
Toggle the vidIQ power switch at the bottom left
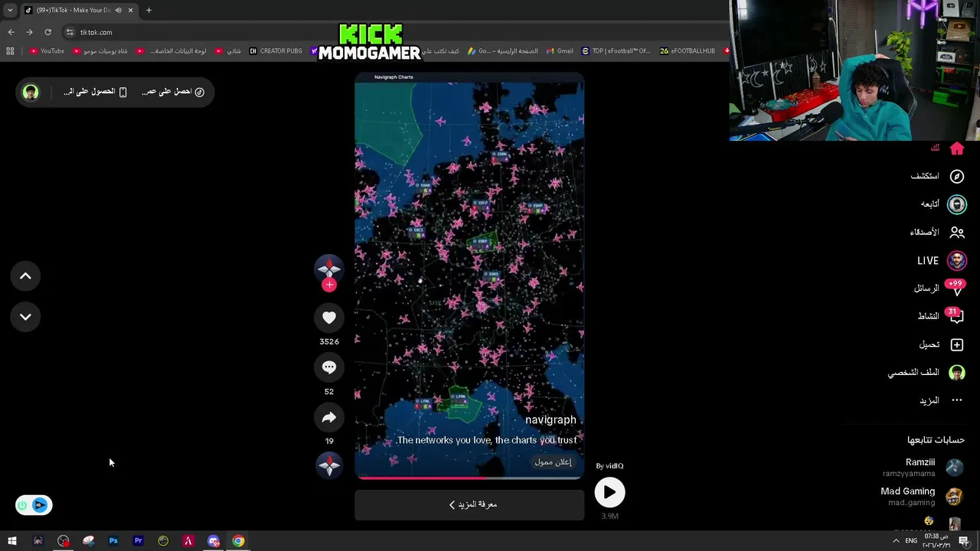tap(34, 505)
